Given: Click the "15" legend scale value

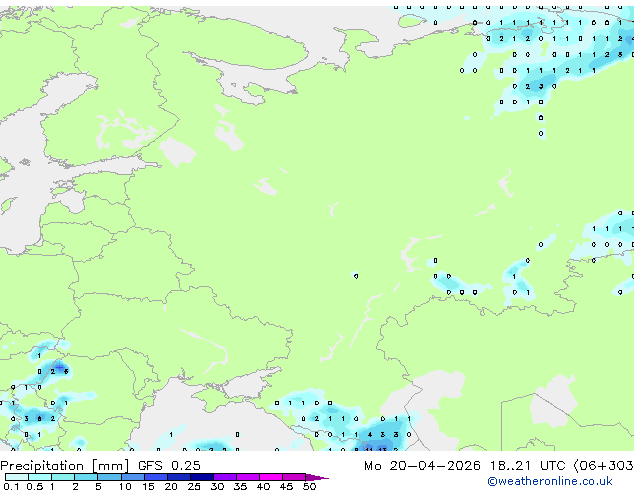Looking at the screenshot, I should pos(148,486).
